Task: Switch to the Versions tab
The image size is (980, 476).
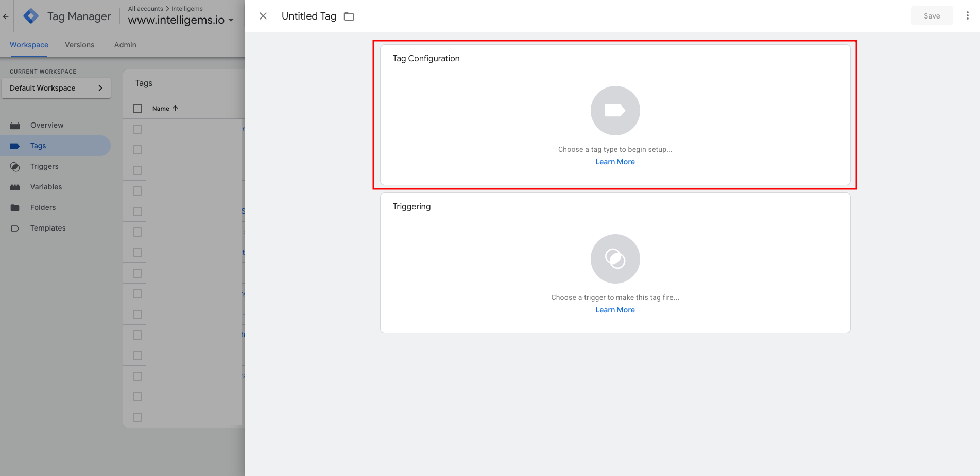Action: pyautogui.click(x=79, y=45)
